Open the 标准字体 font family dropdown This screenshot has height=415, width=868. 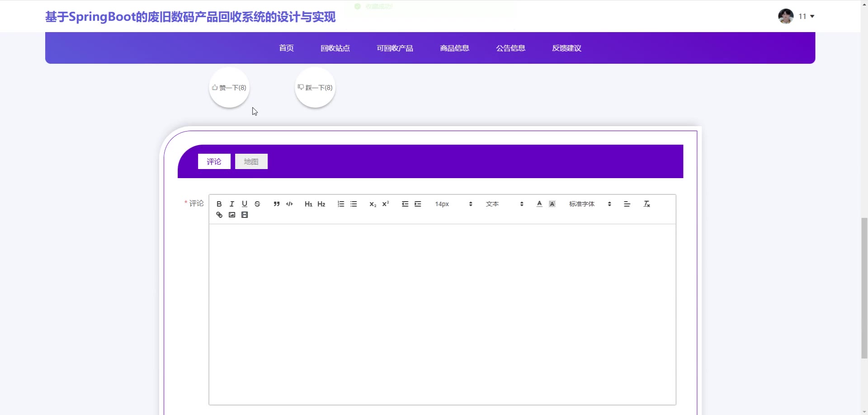coord(590,204)
